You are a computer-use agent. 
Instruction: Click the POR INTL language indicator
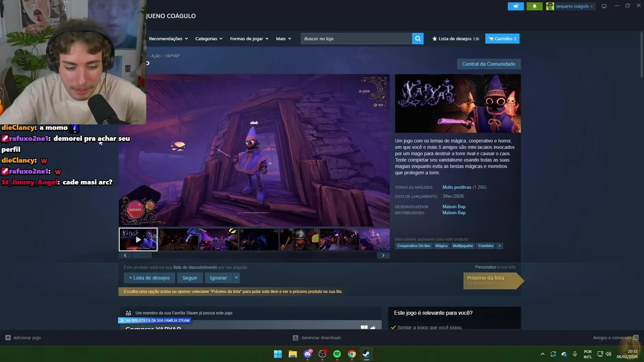point(588,354)
